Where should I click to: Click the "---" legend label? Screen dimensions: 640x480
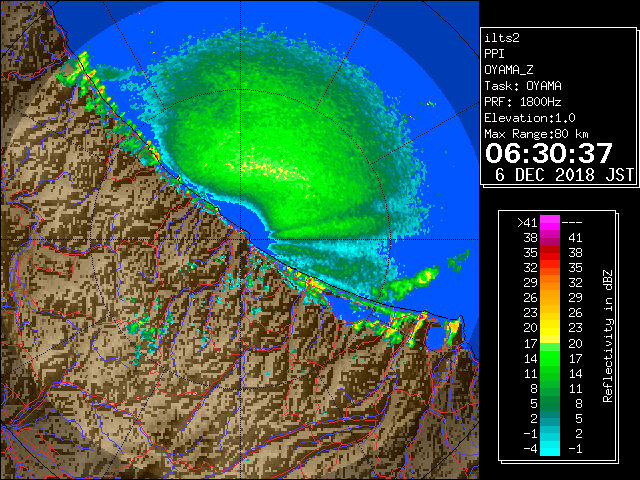(572, 223)
